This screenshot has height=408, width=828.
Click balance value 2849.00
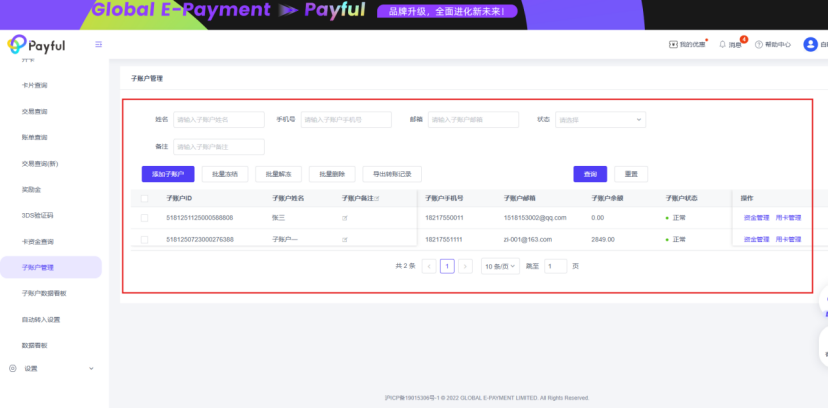(x=603, y=239)
